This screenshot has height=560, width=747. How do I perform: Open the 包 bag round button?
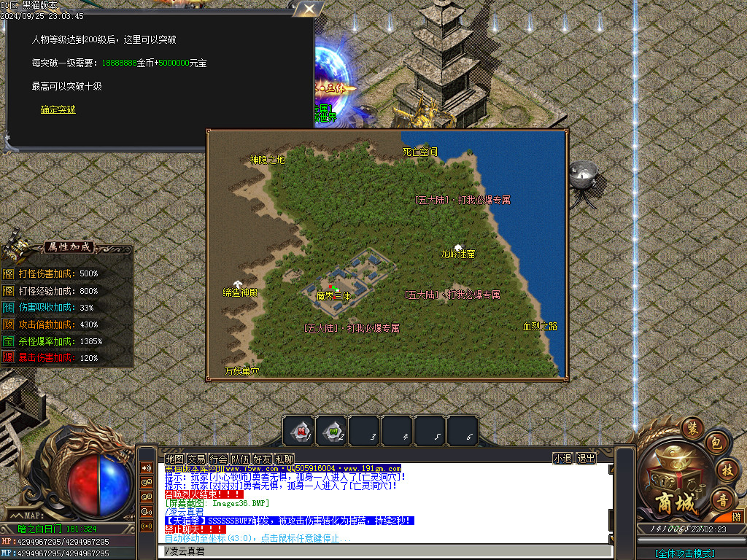(x=716, y=444)
